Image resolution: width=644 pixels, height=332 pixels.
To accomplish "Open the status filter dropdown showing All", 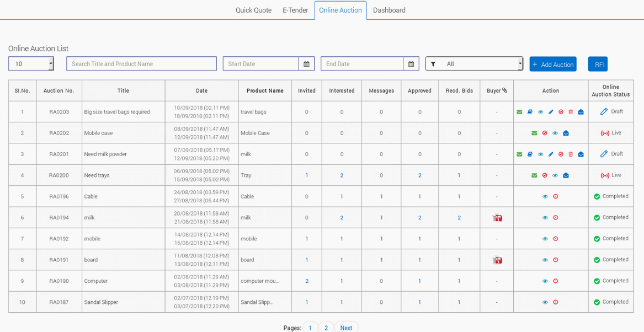I will click(475, 64).
